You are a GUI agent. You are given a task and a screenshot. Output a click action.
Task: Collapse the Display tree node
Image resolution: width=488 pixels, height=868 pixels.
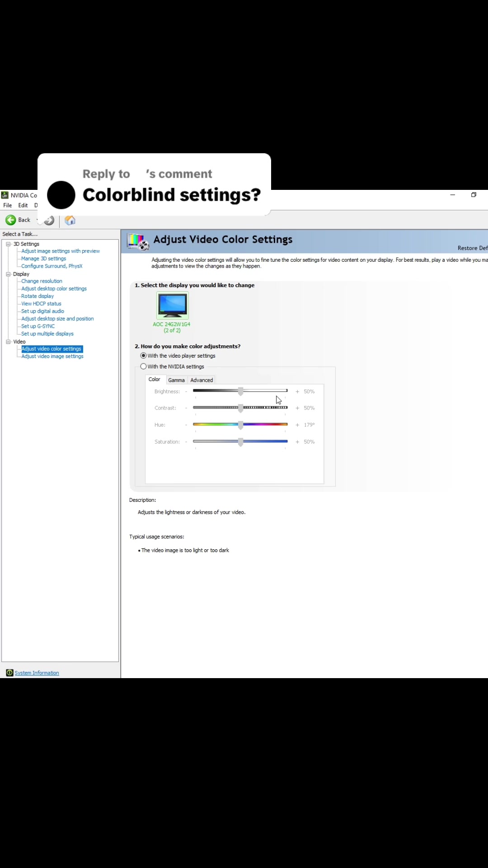pos(8,274)
